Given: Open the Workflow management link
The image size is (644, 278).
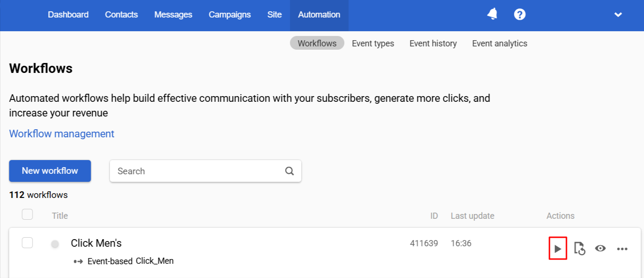Looking at the screenshot, I should pyautogui.click(x=61, y=134).
